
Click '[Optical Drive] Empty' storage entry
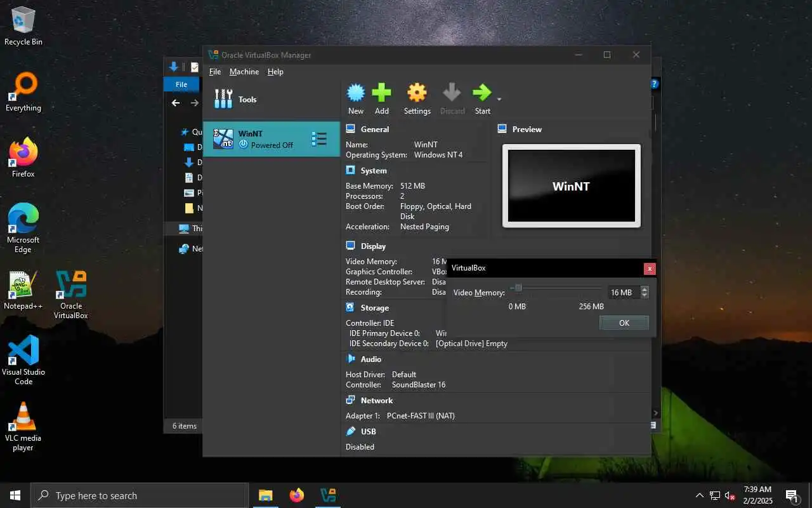pyautogui.click(x=471, y=344)
